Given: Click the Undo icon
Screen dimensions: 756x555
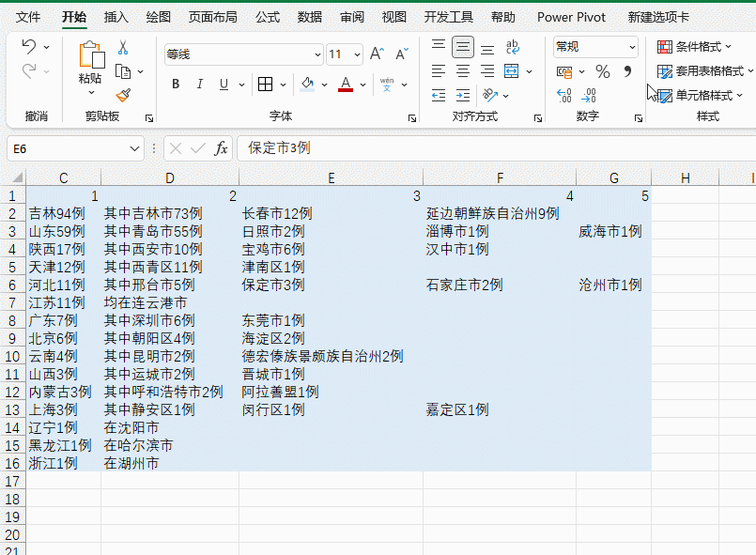Looking at the screenshot, I should 29,47.
